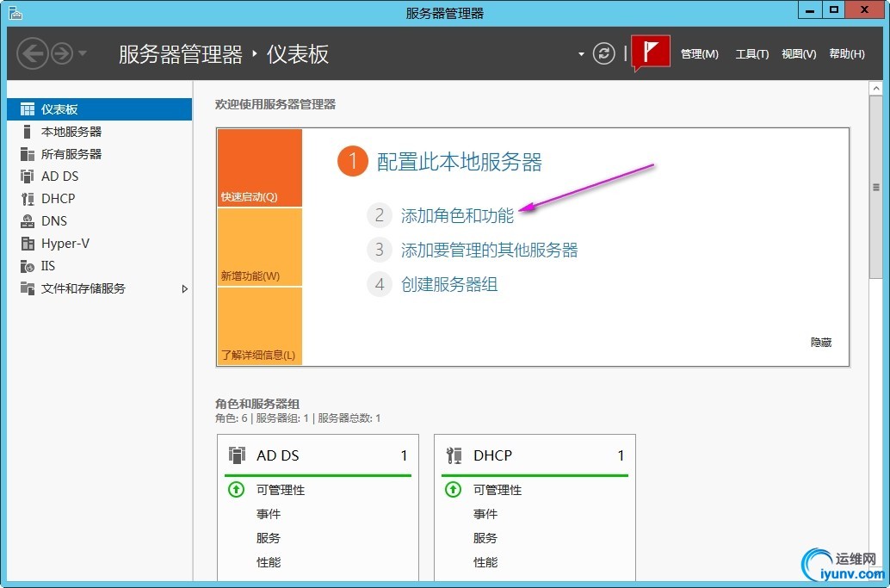Click 配置此本地服务器 link
890x588 pixels.
click(459, 162)
